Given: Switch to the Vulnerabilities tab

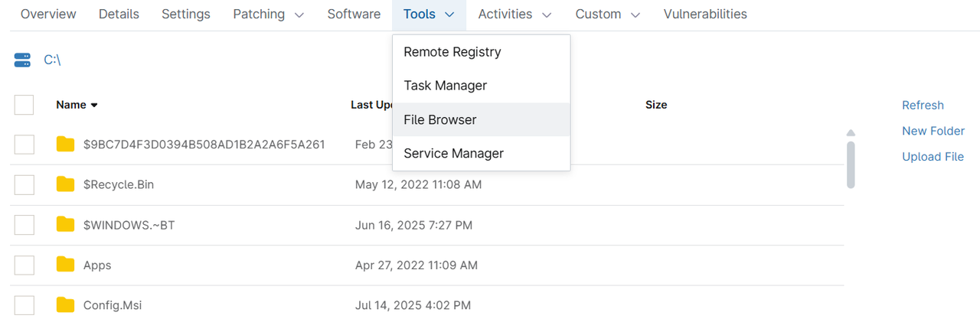Looking at the screenshot, I should (x=705, y=14).
